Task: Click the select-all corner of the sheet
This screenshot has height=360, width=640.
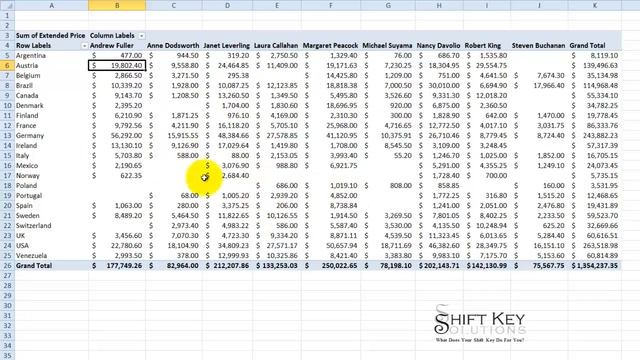Action: point(7,5)
